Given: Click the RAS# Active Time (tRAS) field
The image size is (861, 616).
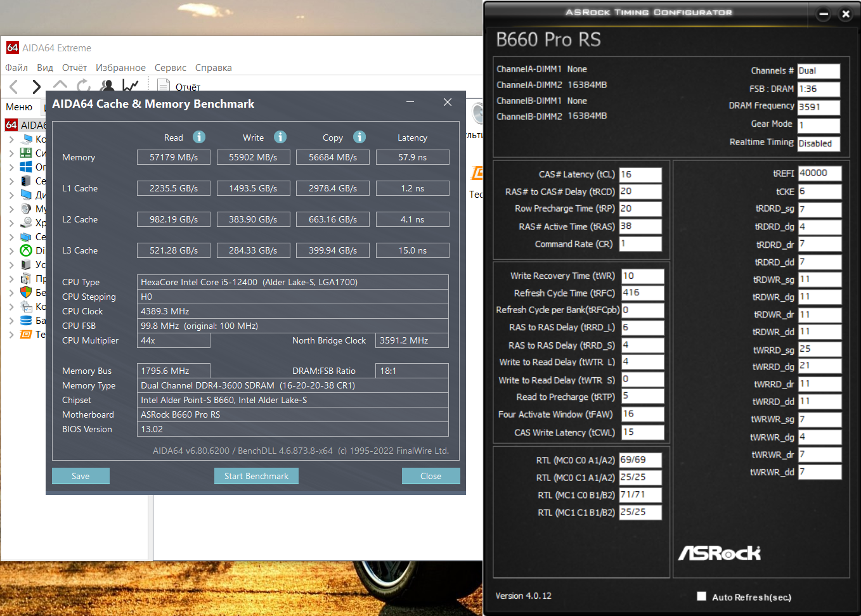Looking at the screenshot, I should coord(640,226).
